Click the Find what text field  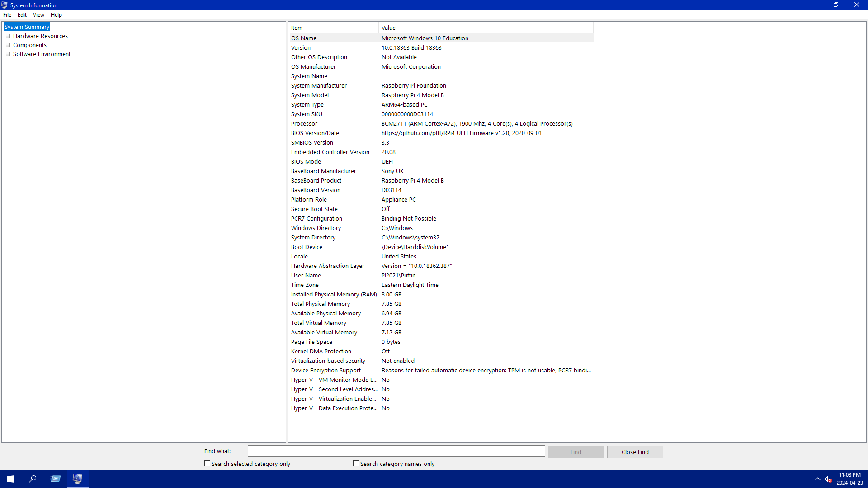(396, 451)
